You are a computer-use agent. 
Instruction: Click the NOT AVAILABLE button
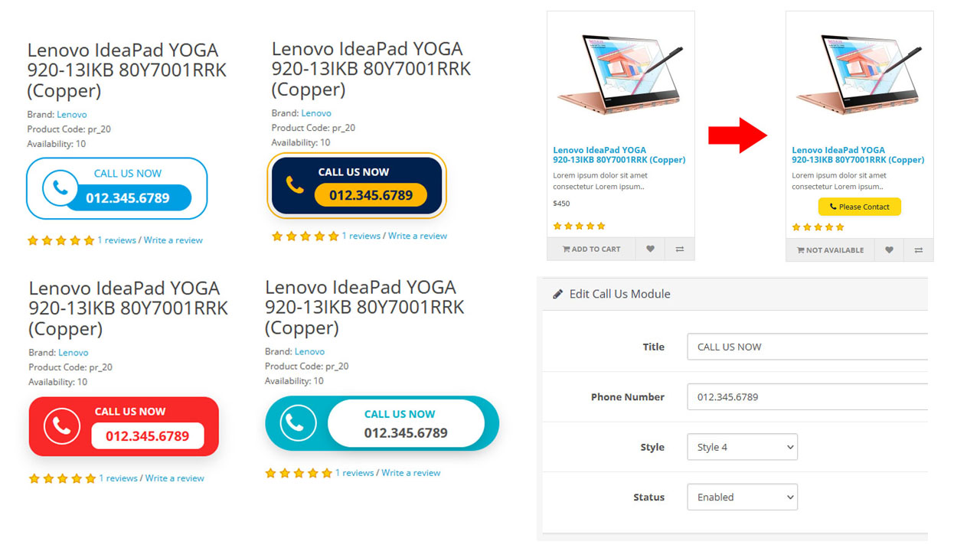830,249
